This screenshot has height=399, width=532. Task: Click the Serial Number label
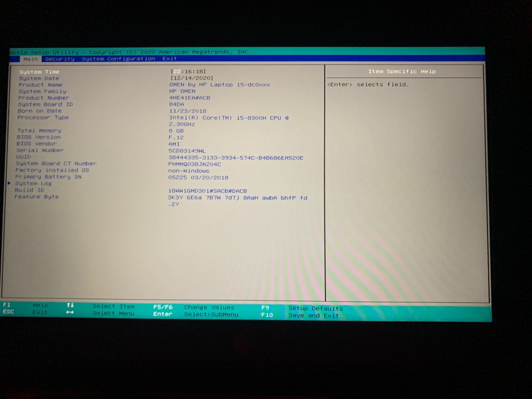pyautogui.click(x=40, y=150)
